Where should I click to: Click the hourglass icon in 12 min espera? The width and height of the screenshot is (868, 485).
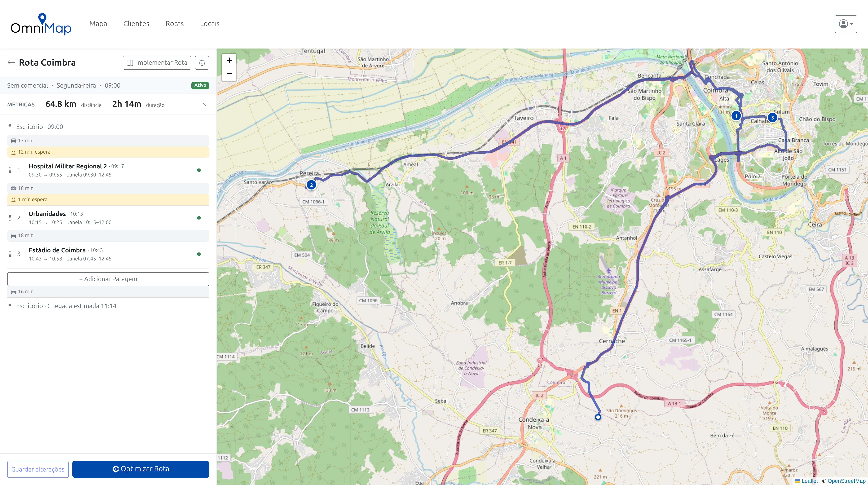13,152
